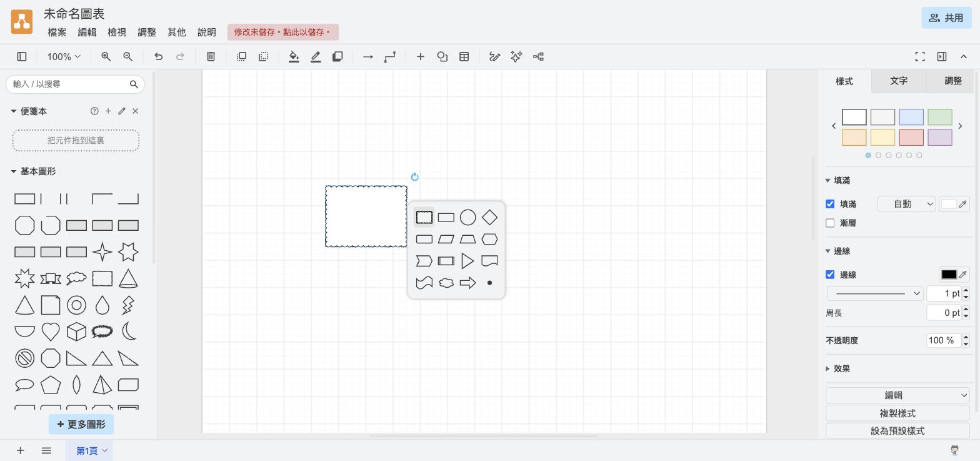This screenshot has width=980, height=461.
Task: Open line color pencil tool
Action: point(316,57)
